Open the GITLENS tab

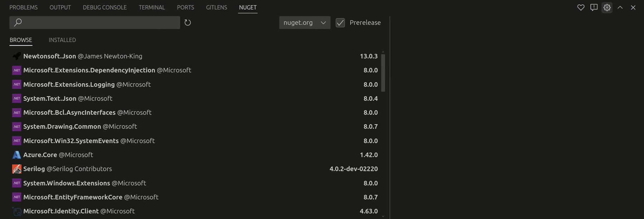coord(216,8)
